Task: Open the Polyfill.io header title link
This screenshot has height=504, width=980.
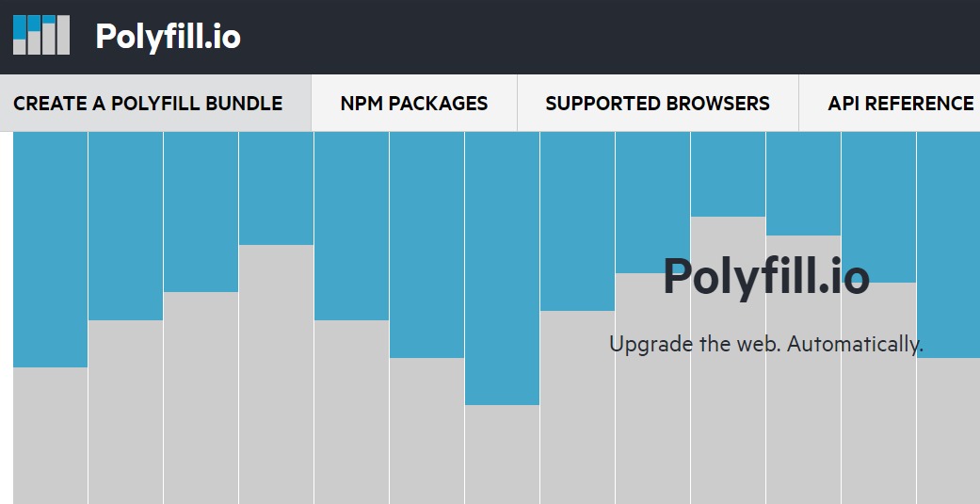Action: pyautogui.click(x=168, y=37)
